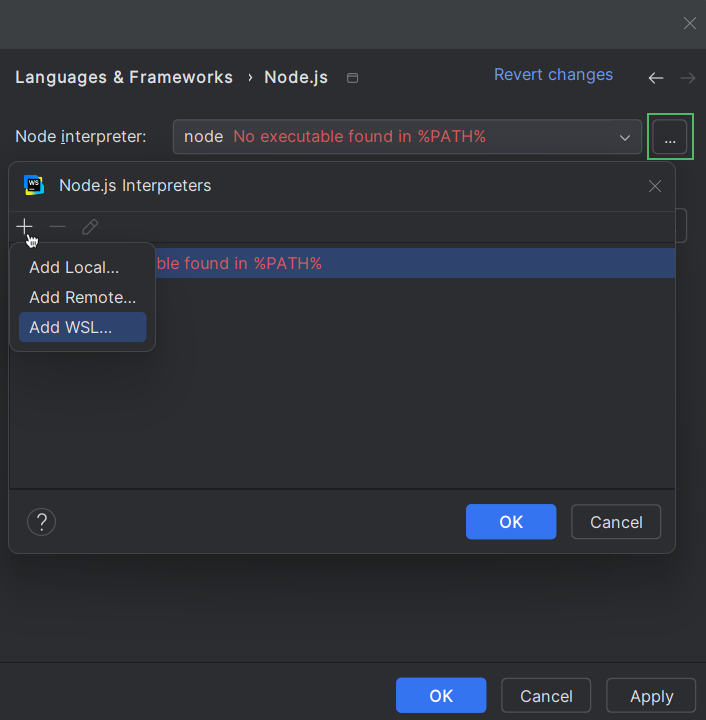Expand the Node interpreter dropdown arrow
The width and height of the screenshot is (706, 720).
[x=625, y=137]
